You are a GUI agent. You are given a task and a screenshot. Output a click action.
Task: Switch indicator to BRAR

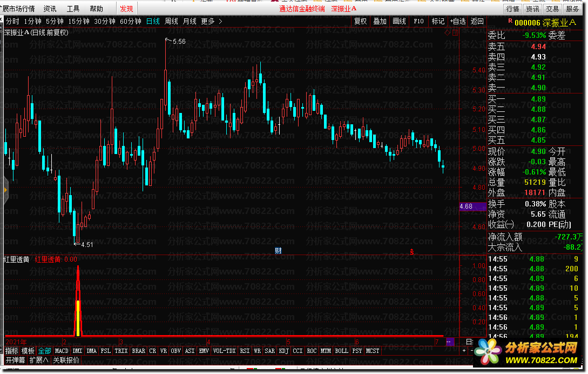(x=138, y=351)
